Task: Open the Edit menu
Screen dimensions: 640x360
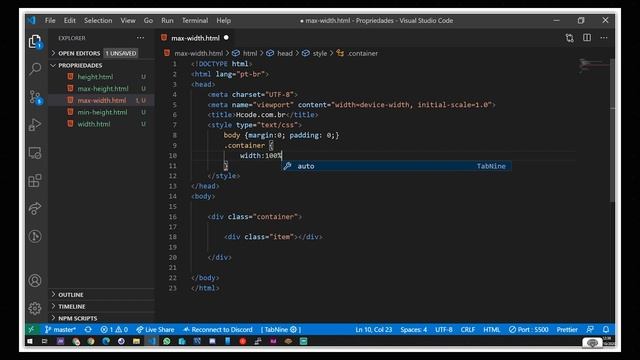Action: click(70, 20)
